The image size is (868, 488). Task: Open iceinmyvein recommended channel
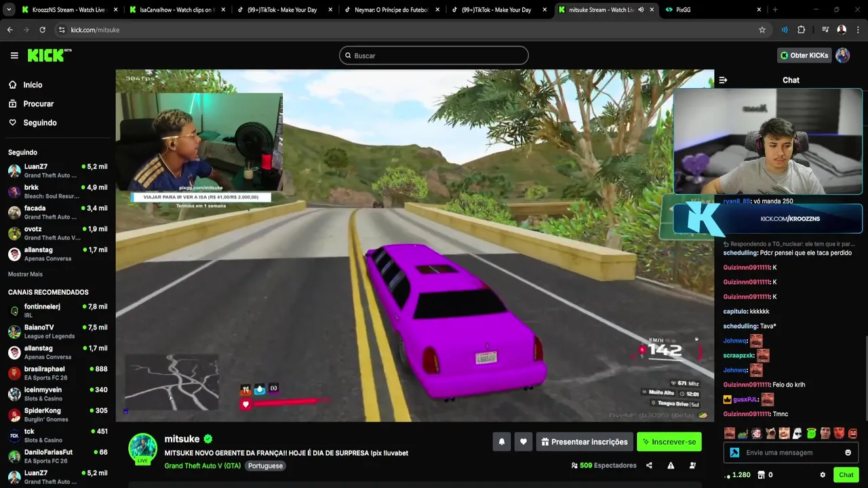(57, 394)
